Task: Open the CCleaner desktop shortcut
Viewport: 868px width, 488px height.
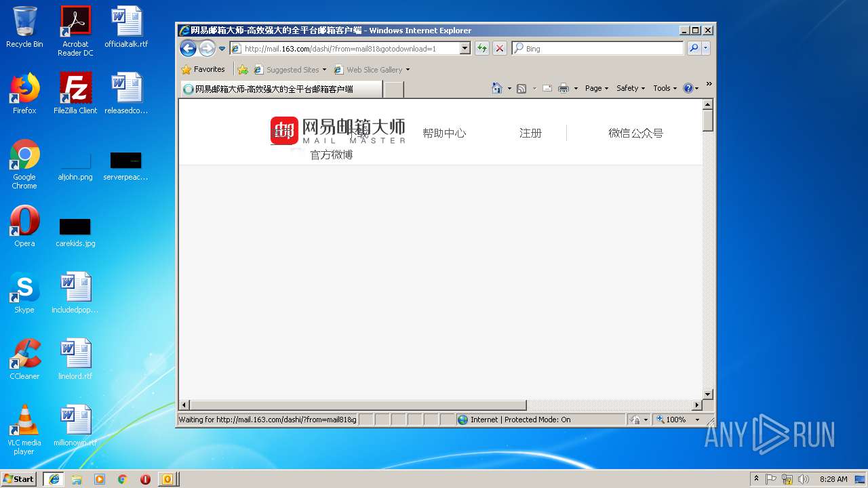Action: pos(24,359)
